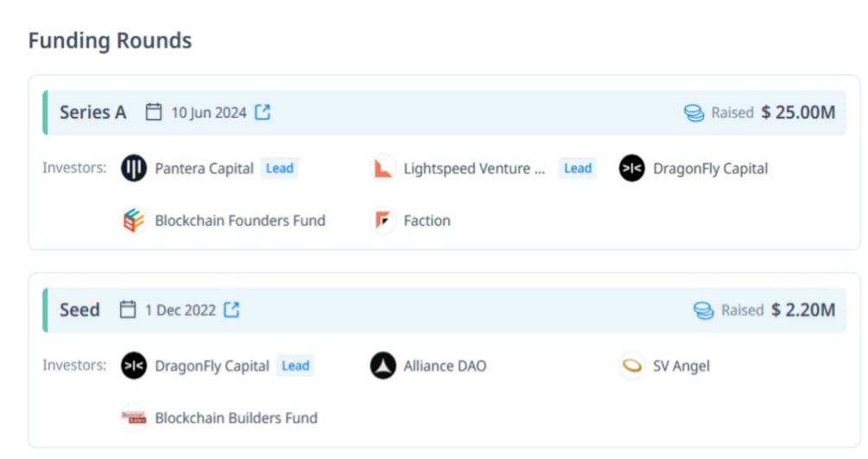868x459 pixels.
Task: Open the Seed round external source link icon
Action: [x=231, y=309]
